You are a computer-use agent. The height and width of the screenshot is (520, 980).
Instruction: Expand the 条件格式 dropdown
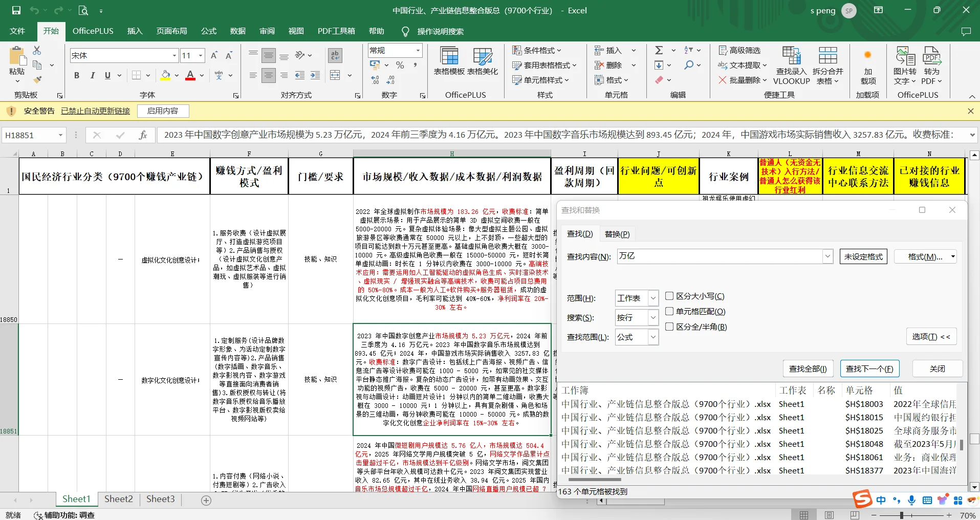(x=537, y=50)
